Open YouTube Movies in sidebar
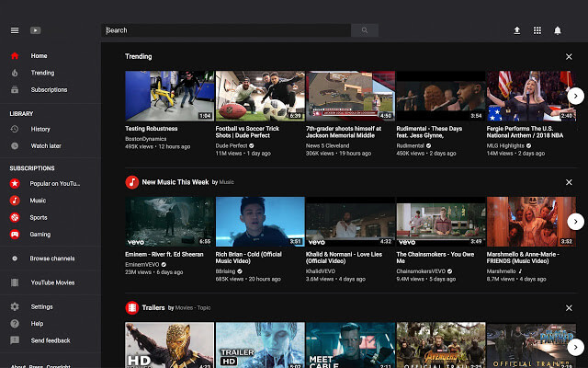Viewport: 588px width, 368px height. (x=52, y=282)
